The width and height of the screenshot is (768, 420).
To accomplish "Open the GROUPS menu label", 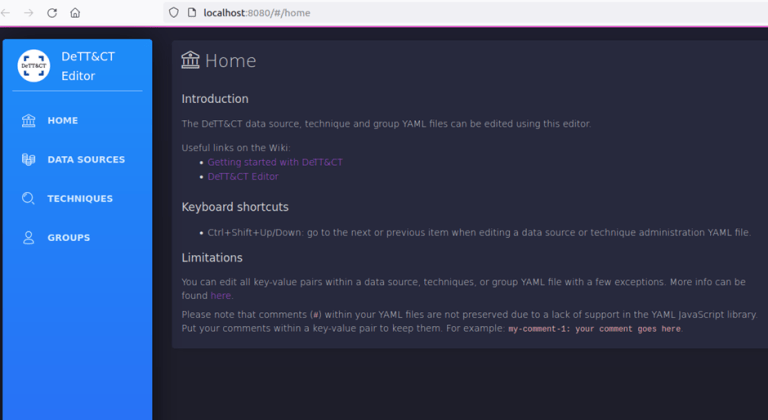I will [x=68, y=238].
